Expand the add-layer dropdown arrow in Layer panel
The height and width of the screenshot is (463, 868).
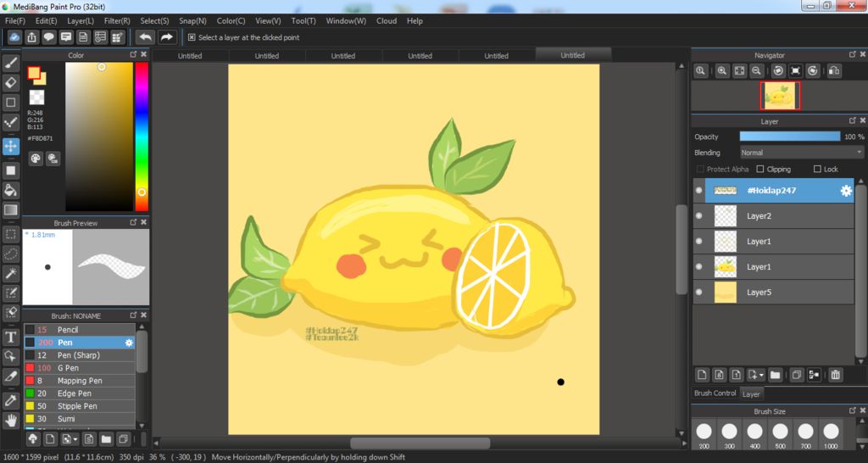click(x=762, y=374)
